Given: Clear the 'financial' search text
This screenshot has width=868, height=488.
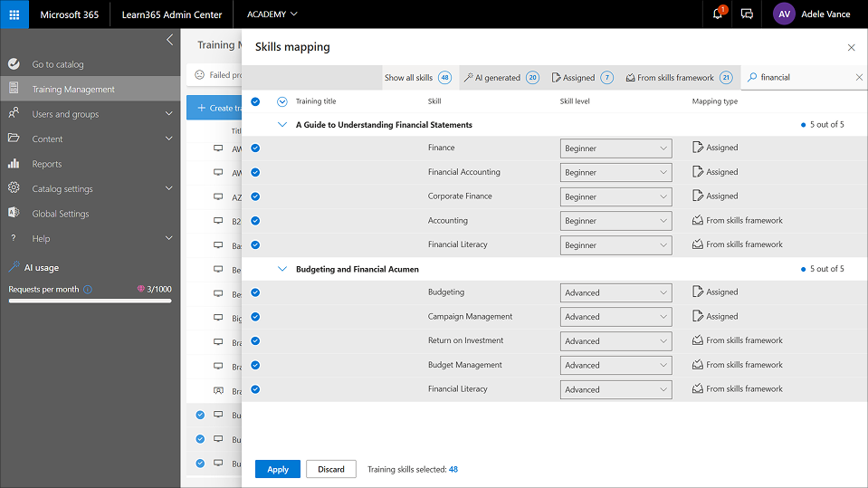Looking at the screenshot, I should pyautogui.click(x=859, y=78).
